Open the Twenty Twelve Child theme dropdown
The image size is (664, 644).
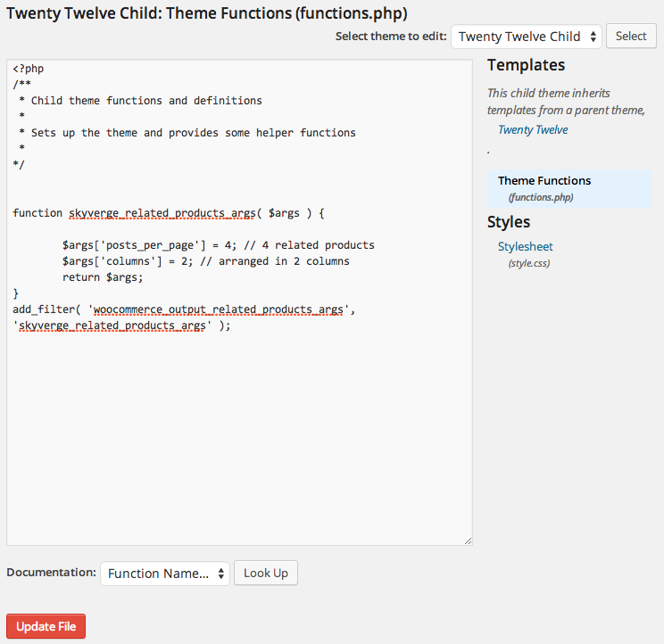coord(526,37)
